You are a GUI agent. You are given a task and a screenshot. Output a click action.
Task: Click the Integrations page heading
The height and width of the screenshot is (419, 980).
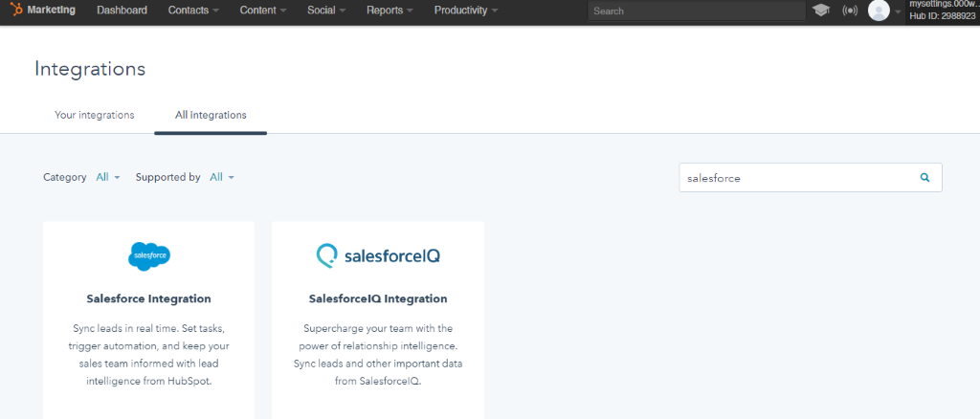(x=90, y=69)
